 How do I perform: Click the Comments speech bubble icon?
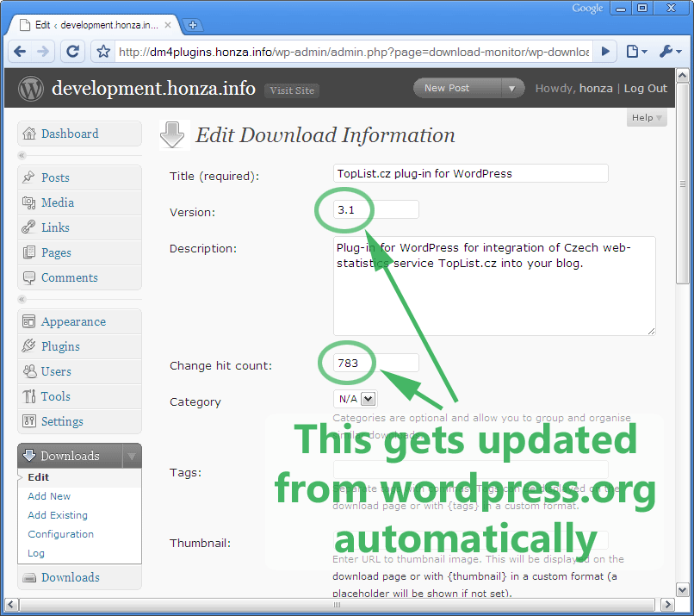(x=28, y=277)
